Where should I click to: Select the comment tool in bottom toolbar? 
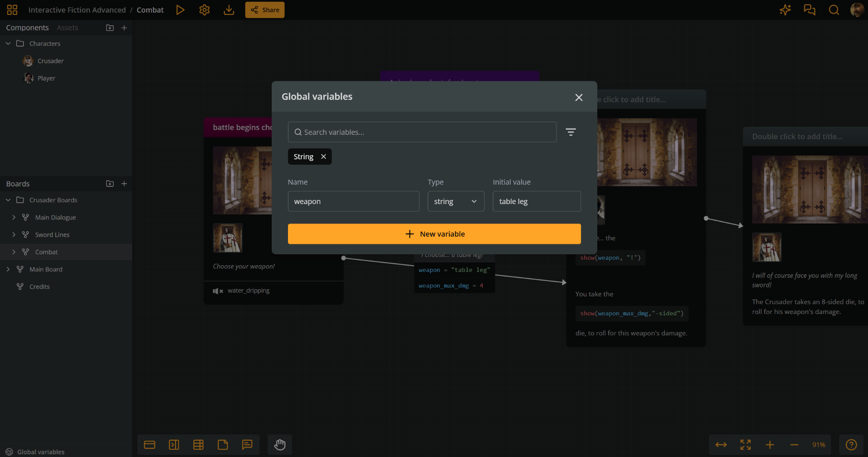(x=247, y=445)
